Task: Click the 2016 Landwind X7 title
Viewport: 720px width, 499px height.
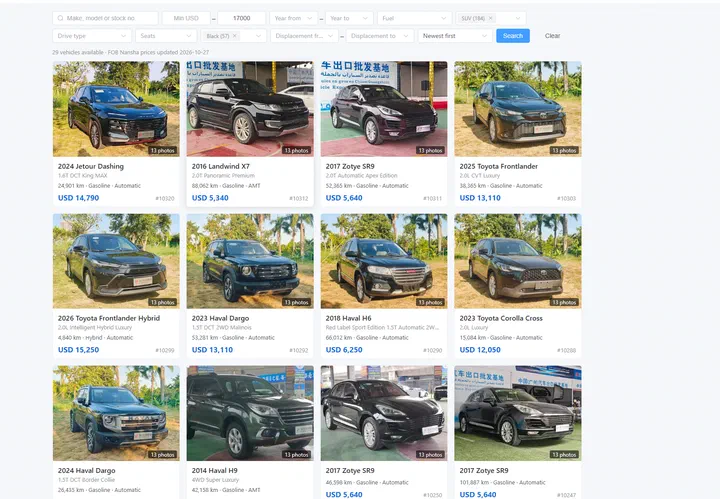Action: 220,166
